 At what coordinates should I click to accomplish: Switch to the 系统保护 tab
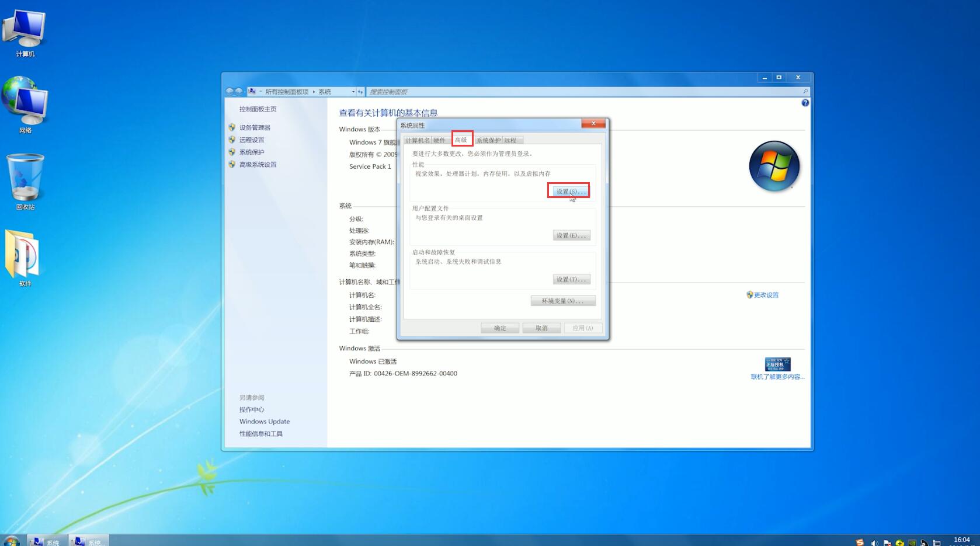coord(488,140)
